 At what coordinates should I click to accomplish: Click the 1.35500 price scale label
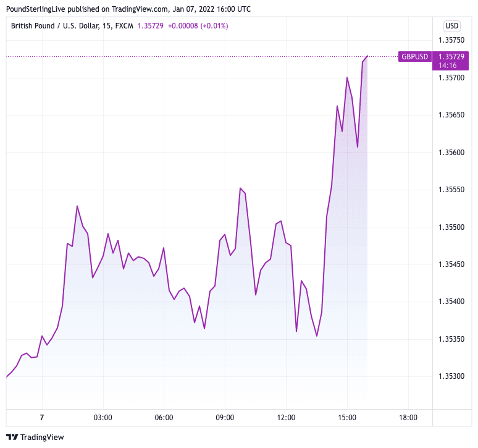point(451,227)
